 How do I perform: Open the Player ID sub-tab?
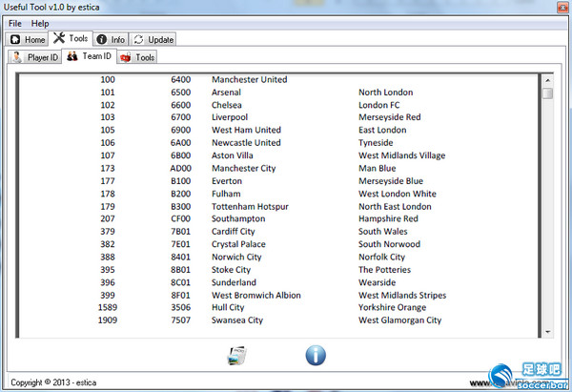(x=34, y=57)
